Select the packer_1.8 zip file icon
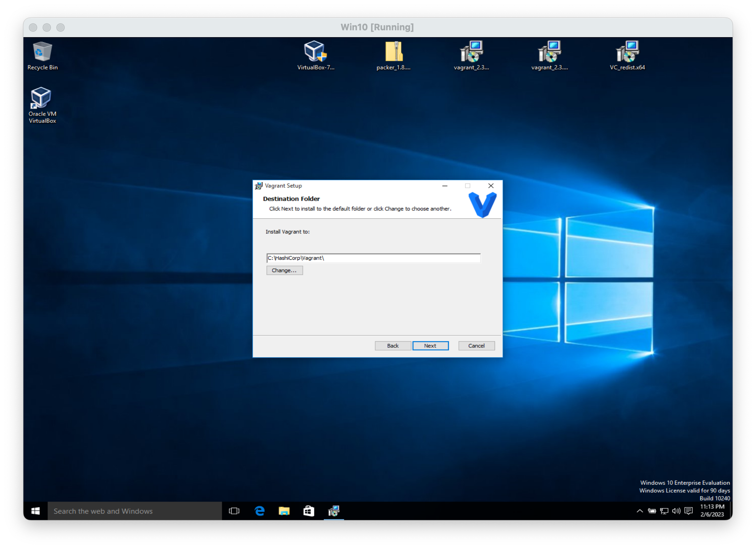The height and width of the screenshot is (549, 756). pos(393,55)
